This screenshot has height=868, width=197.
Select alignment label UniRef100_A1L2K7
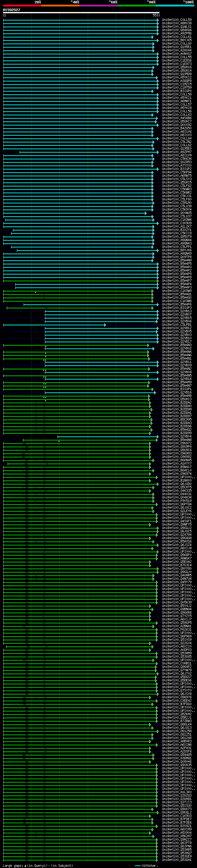[x=176, y=226]
